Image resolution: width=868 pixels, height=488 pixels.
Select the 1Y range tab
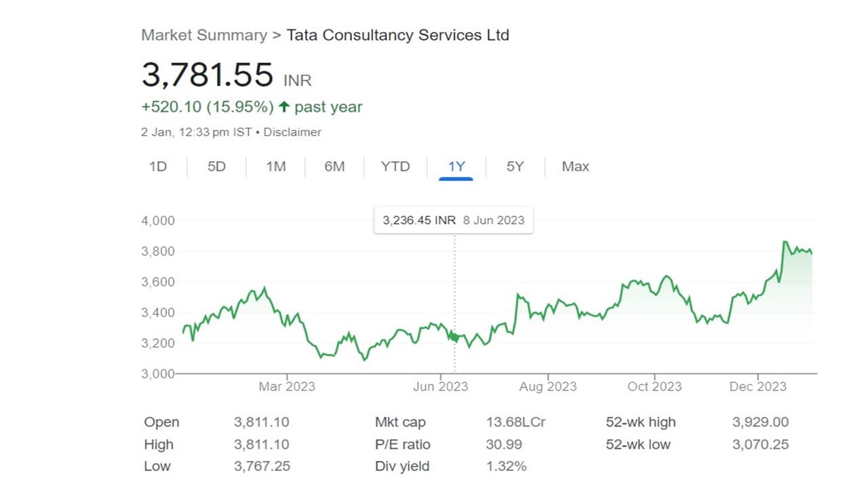[456, 167]
